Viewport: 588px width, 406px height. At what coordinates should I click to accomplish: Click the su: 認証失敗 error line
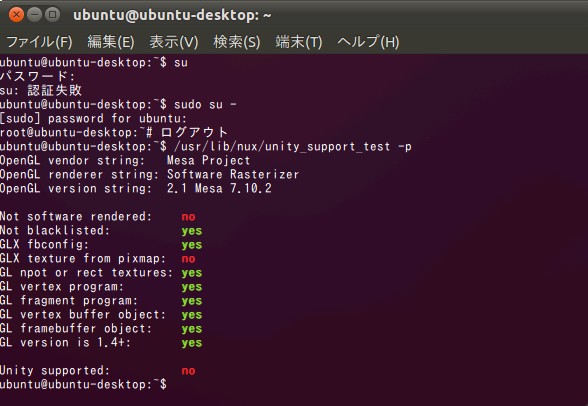click(x=40, y=90)
